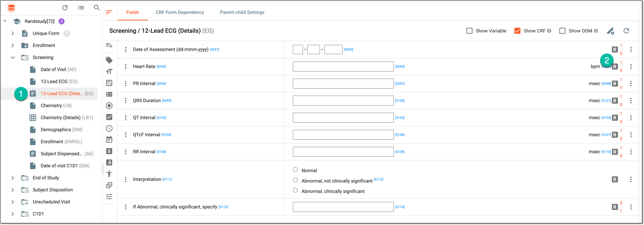Open search in the study tree
The height and width of the screenshot is (225, 644).
pos(97,8)
